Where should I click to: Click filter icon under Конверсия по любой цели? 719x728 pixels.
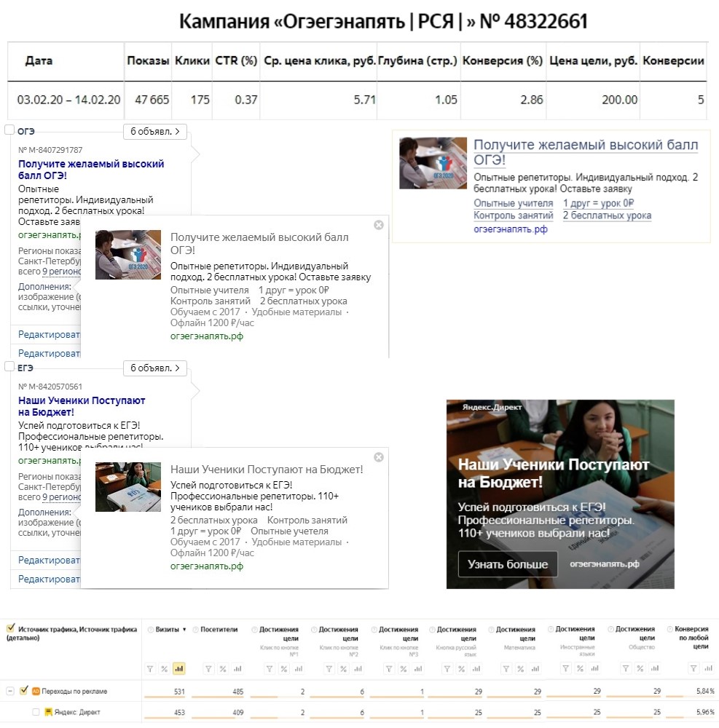click(694, 668)
